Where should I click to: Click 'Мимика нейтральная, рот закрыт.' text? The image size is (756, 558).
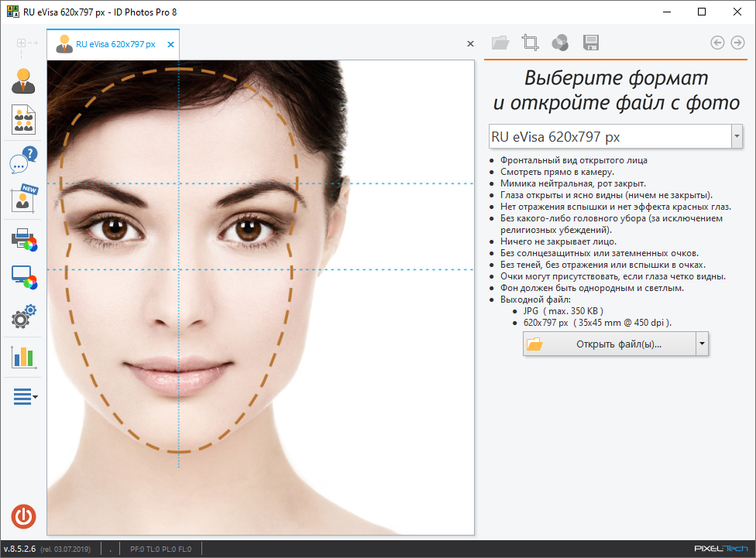pos(573,183)
